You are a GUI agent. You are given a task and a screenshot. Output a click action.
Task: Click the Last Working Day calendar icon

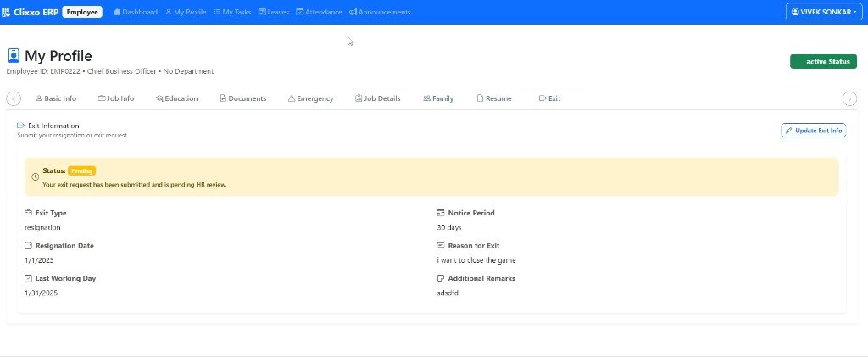[x=28, y=278]
